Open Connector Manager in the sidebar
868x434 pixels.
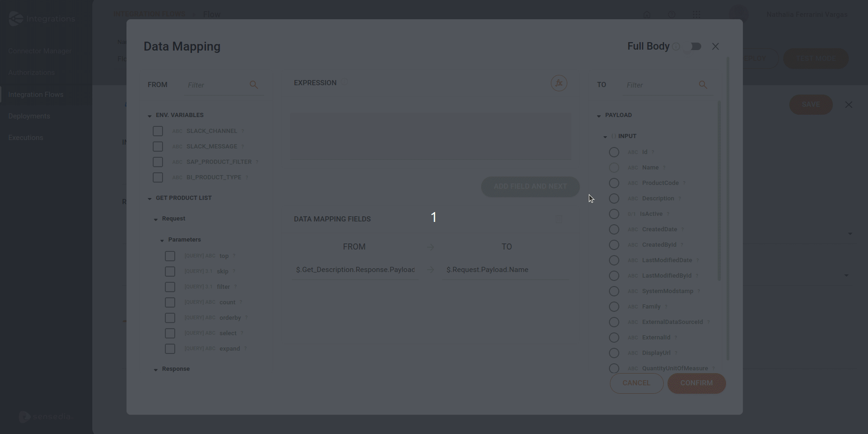pos(40,51)
